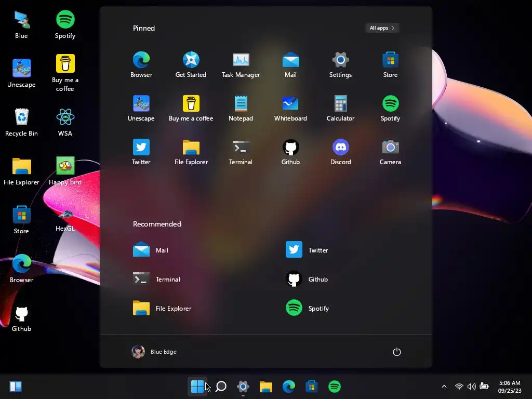This screenshot has width=532, height=399.
Task: Select the Unescape desktop shortcut
Action: [x=21, y=73]
